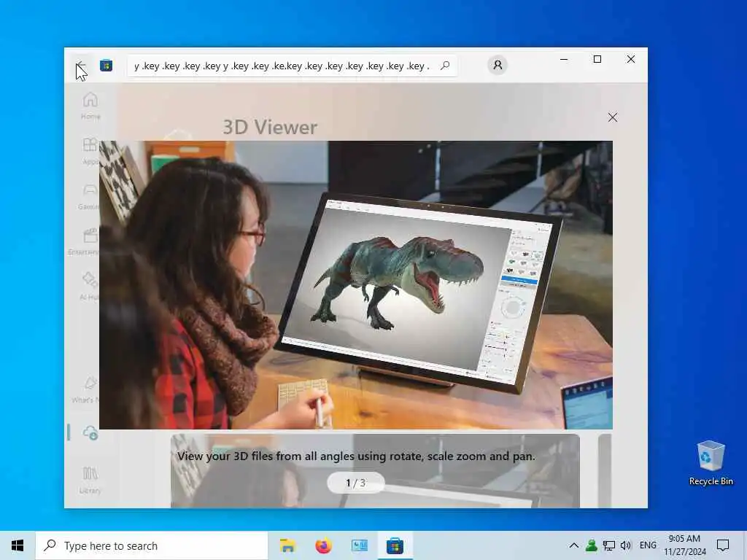Open the third pinned taskbar app
Image resolution: width=747 pixels, height=560 pixels.
pyautogui.click(x=359, y=545)
